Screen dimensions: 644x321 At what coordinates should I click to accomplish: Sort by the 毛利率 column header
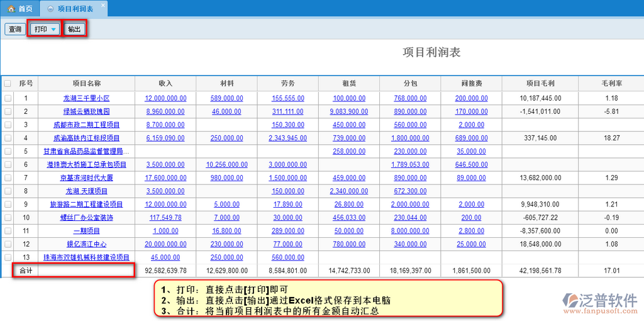pos(611,83)
